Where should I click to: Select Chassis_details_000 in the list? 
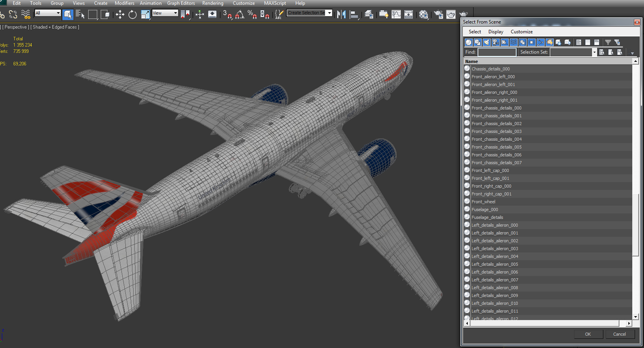[x=548, y=69]
